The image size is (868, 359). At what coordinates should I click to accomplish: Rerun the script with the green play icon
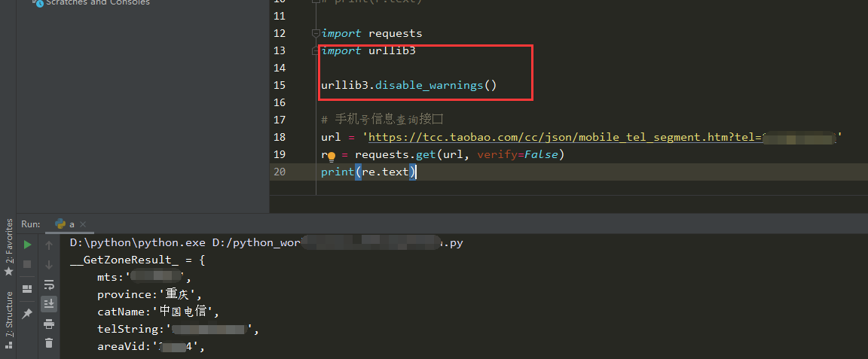[x=27, y=245]
